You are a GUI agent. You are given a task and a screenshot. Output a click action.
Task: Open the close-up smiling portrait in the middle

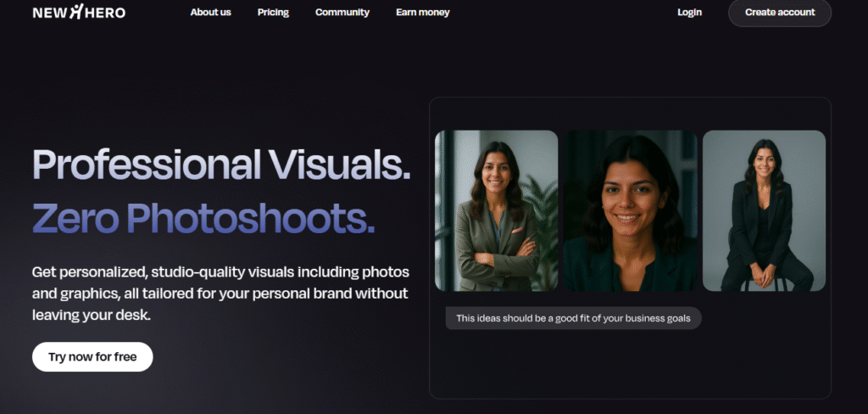(630, 210)
